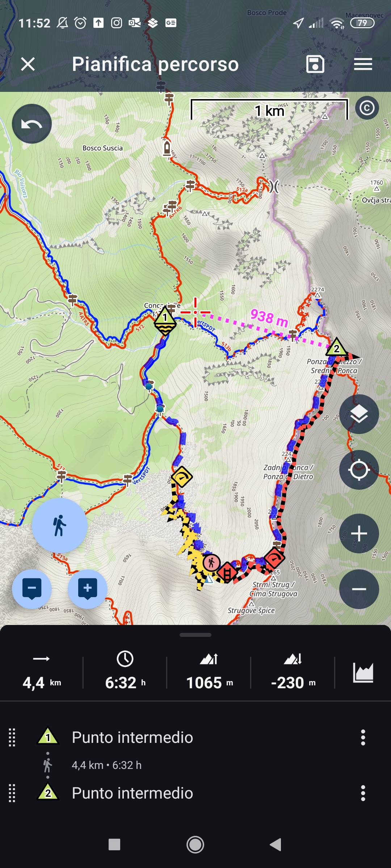
Task: Open the map layers selector
Action: click(359, 414)
